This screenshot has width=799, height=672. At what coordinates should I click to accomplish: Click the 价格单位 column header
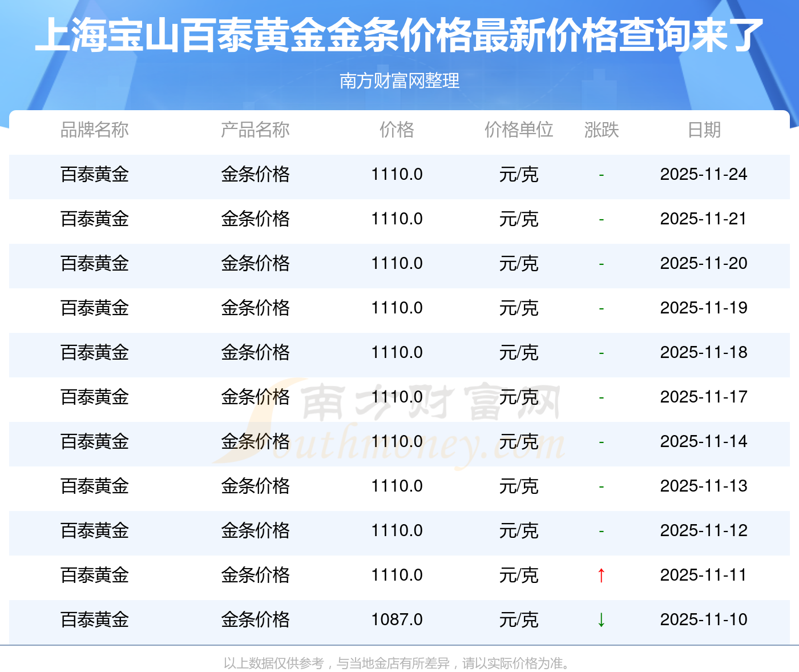point(519,130)
